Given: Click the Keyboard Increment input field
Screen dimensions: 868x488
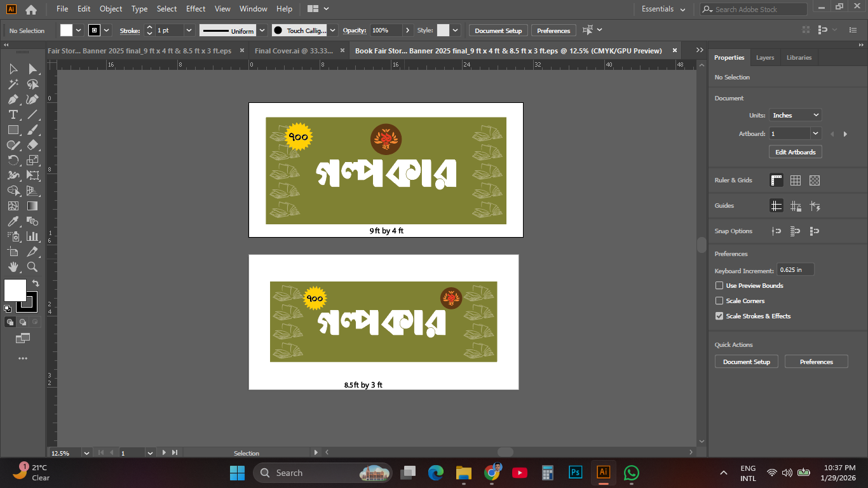Looking at the screenshot, I should tap(795, 269).
